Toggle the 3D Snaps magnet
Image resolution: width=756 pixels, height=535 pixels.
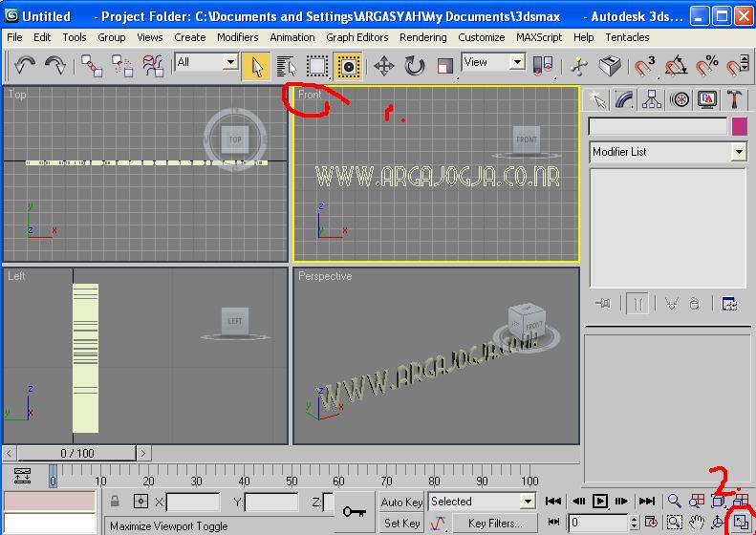coord(644,66)
